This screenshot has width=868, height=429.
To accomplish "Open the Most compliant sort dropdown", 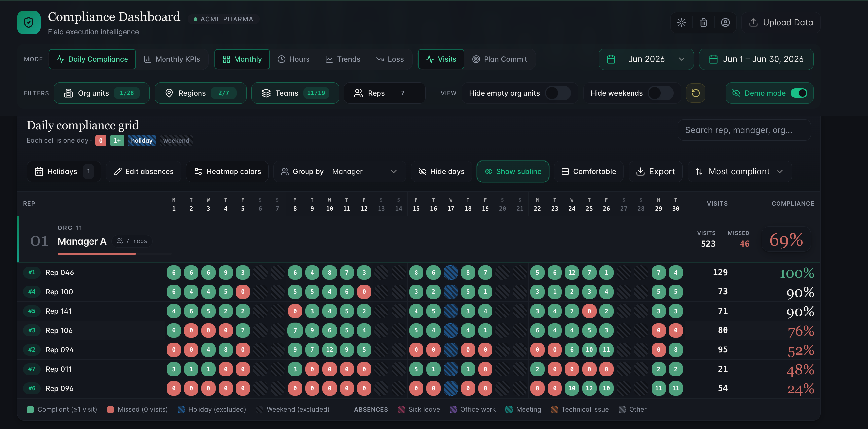I will pyautogui.click(x=739, y=171).
